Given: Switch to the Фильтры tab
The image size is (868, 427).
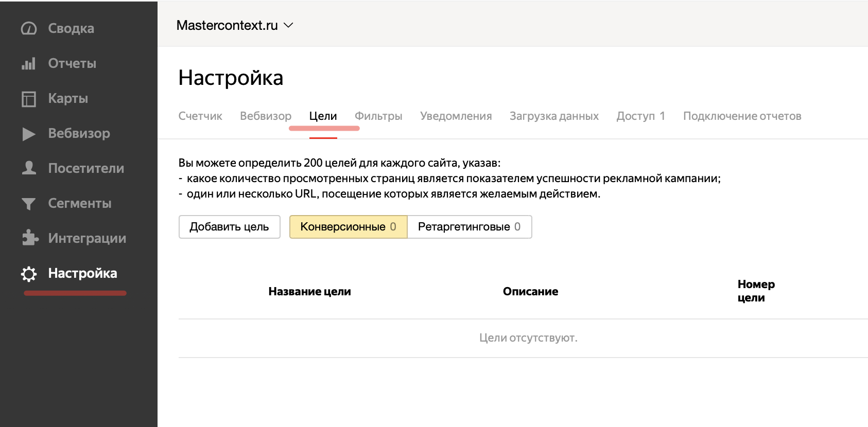Looking at the screenshot, I should coord(378,116).
